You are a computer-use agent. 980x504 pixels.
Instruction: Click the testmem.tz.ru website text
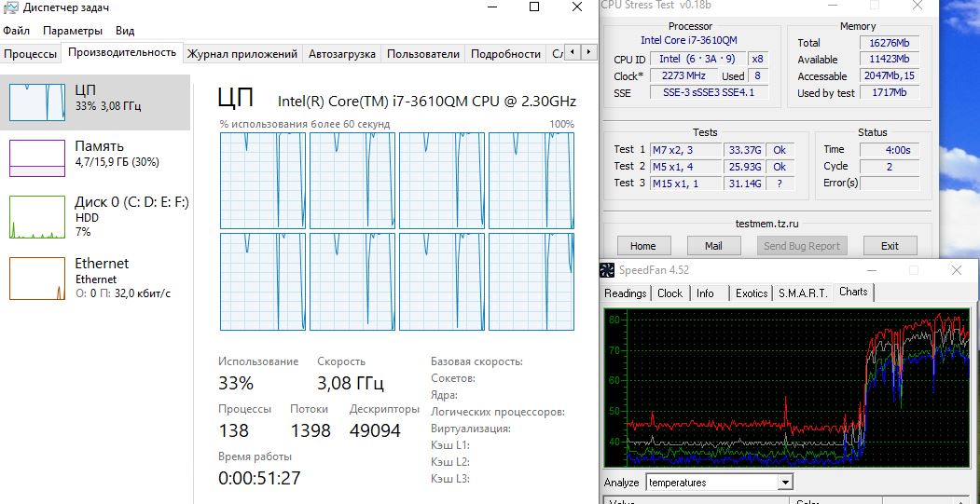766,223
